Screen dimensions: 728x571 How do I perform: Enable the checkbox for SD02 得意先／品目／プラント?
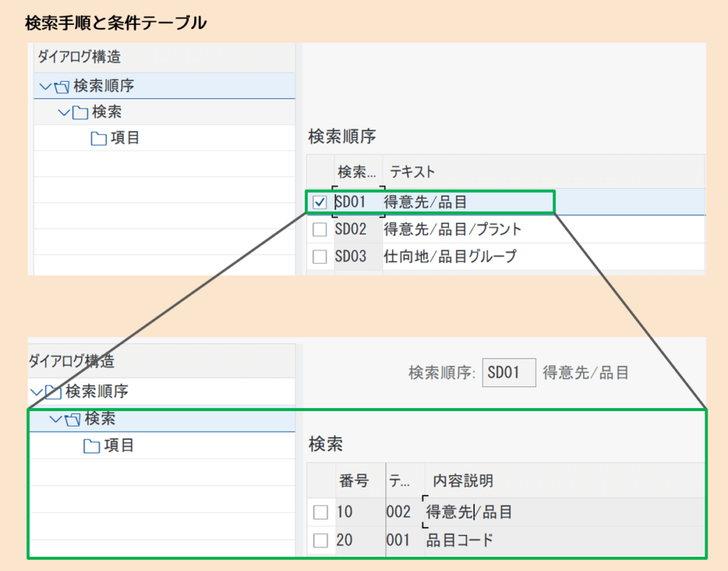point(318,229)
